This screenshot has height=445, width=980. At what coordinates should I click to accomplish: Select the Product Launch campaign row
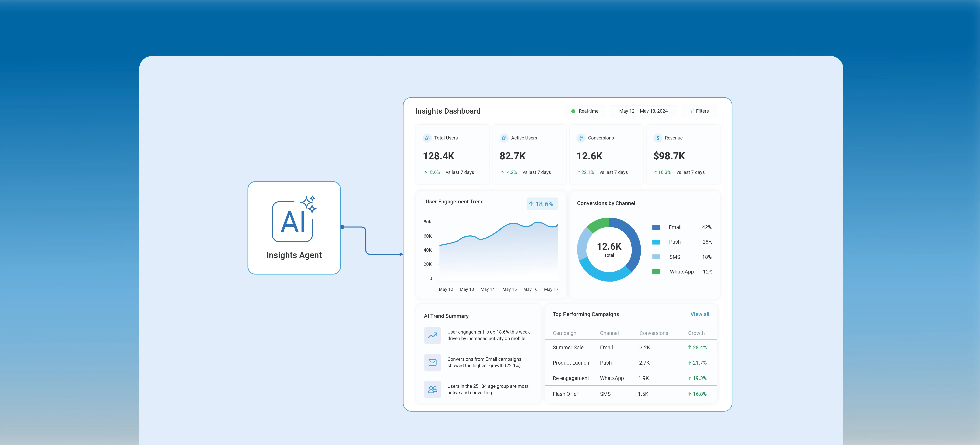click(x=631, y=363)
